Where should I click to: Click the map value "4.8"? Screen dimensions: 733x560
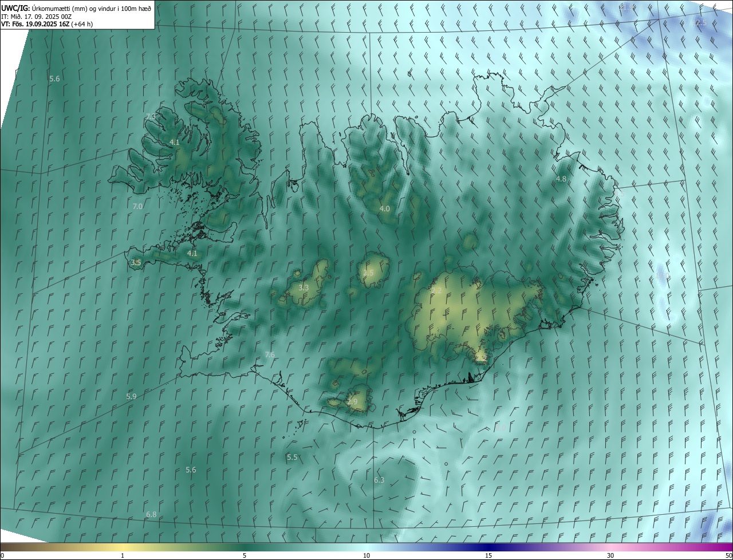point(561,179)
